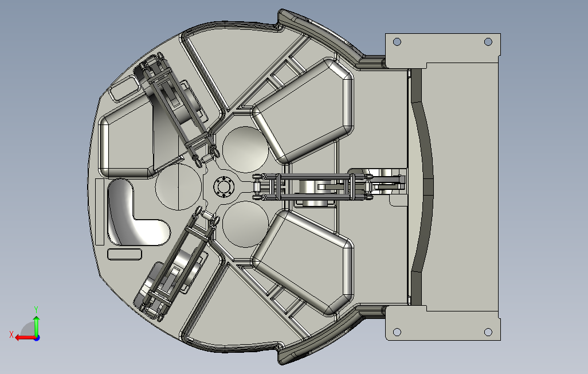Select the circular recess below the hub
Screen dimensions: 588x374
tap(246, 224)
